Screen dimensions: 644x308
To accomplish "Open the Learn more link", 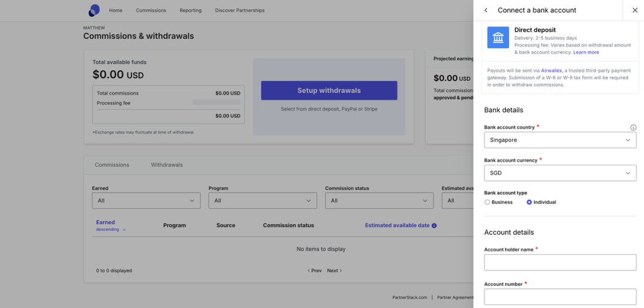I will click(x=586, y=52).
